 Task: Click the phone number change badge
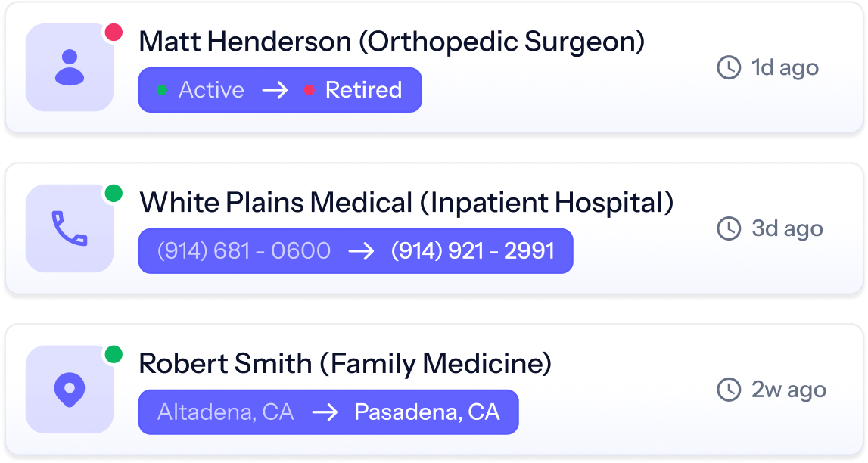[356, 251]
